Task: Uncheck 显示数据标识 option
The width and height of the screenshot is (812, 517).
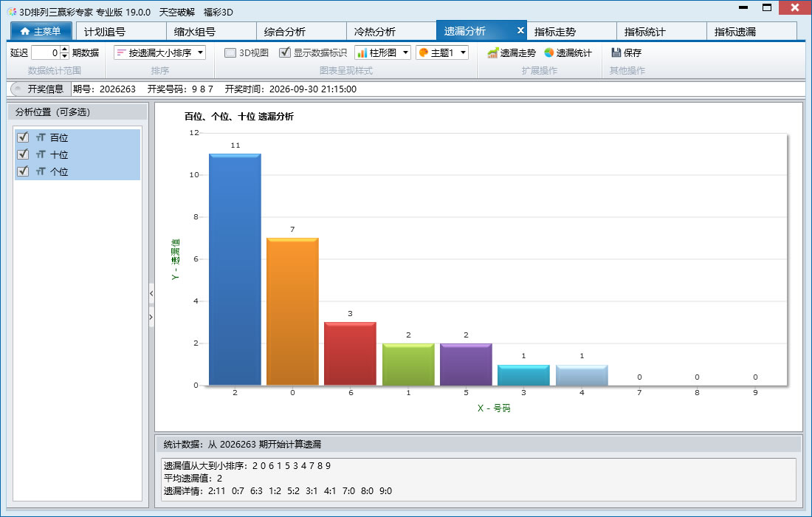Action: click(x=284, y=53)
